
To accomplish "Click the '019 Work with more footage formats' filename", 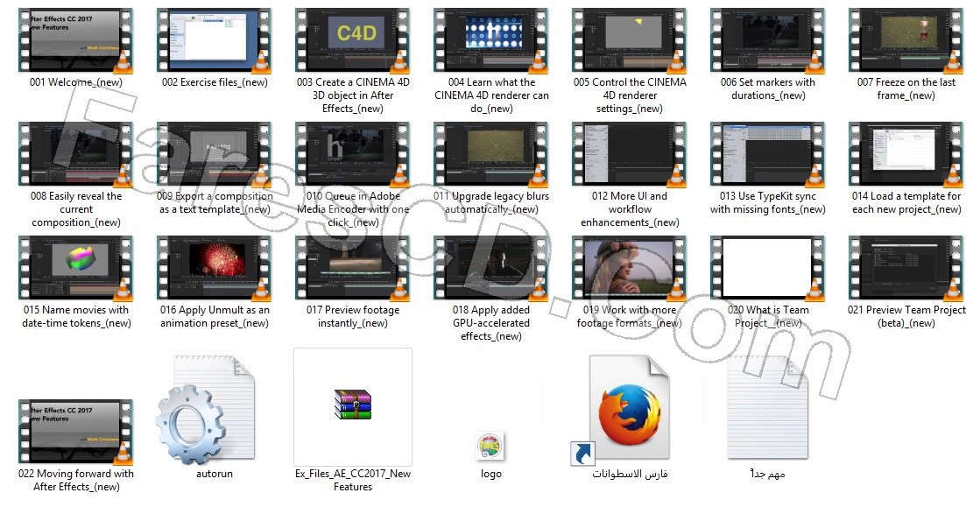I will [x=630, y=316].
